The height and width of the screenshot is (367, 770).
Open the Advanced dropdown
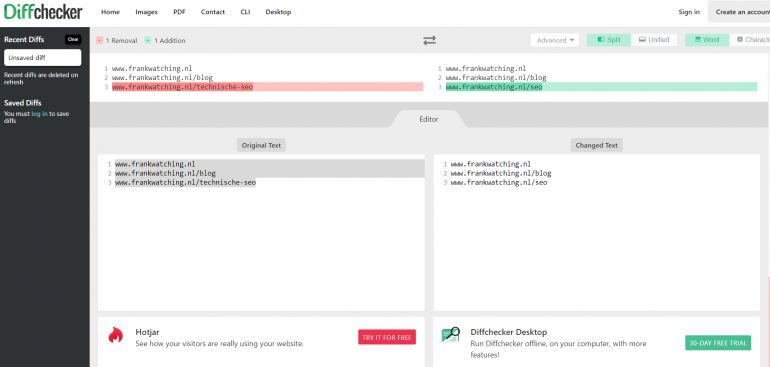(554, 40)
